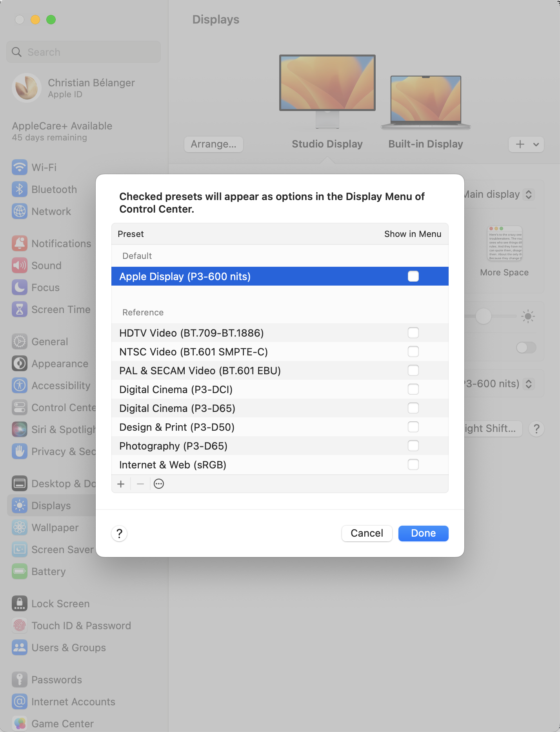Image resolution: width=560 pixels, height=732 pixels.
Task: Click the Screen Saver icon
Action: pyautogui.click(x=20, y=550)
